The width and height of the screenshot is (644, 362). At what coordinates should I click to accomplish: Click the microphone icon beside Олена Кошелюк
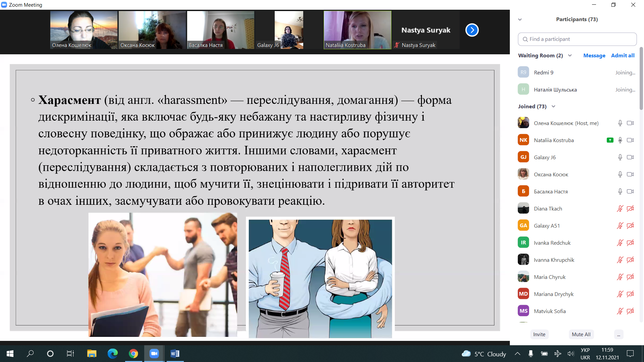click(620, 123)
